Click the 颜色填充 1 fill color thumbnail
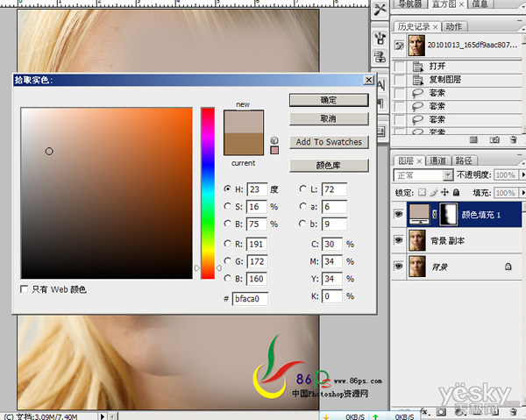 419,214
